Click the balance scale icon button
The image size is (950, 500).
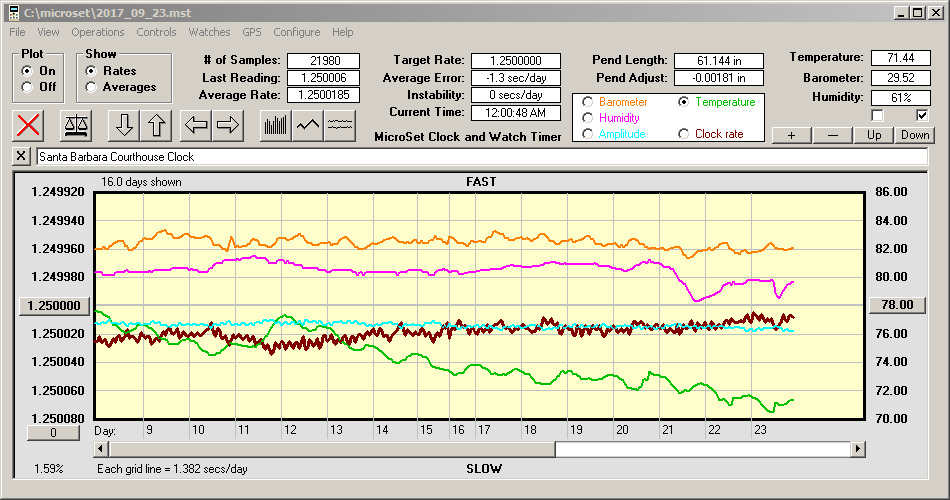(x=76, y=125)
